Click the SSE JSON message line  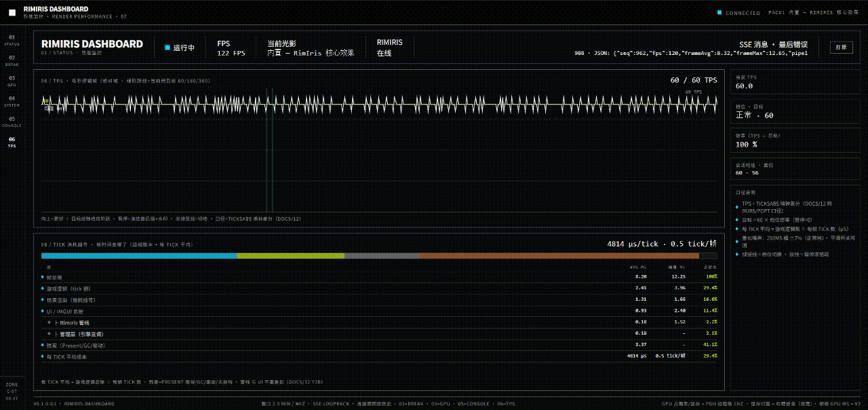[691, 53]
